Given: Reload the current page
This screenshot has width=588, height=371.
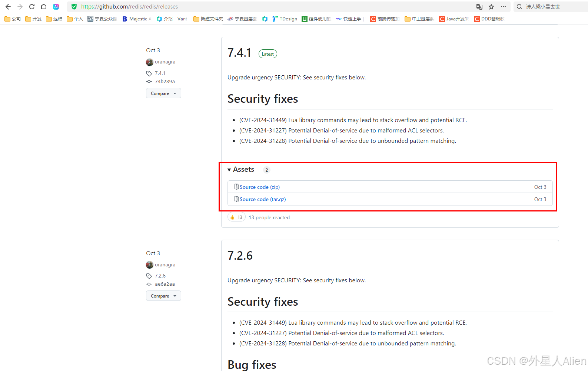Looking at the screenshot, I should pos(32,7).
